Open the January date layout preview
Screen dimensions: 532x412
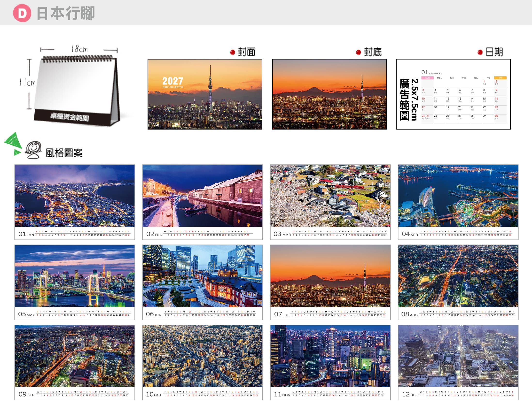(453, 94)
